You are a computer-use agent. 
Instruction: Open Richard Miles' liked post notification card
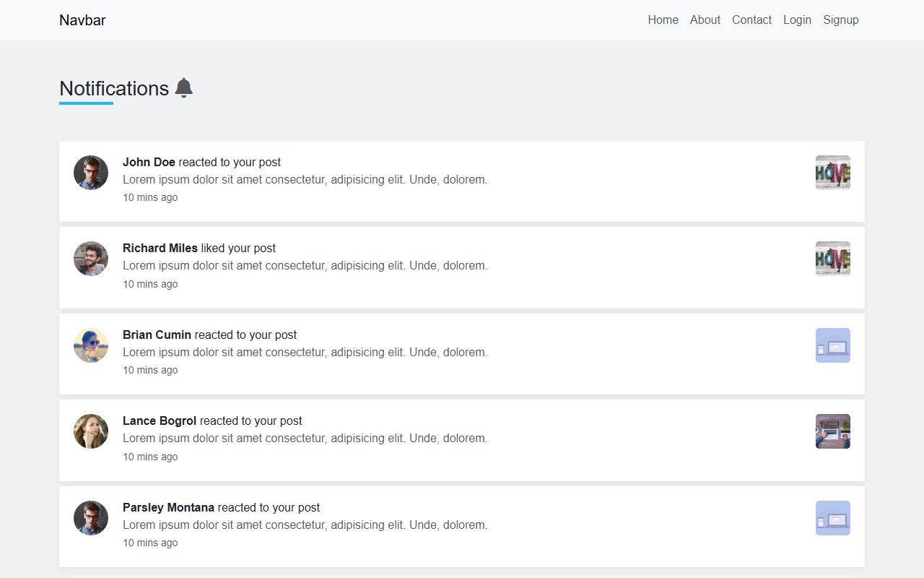461,267
